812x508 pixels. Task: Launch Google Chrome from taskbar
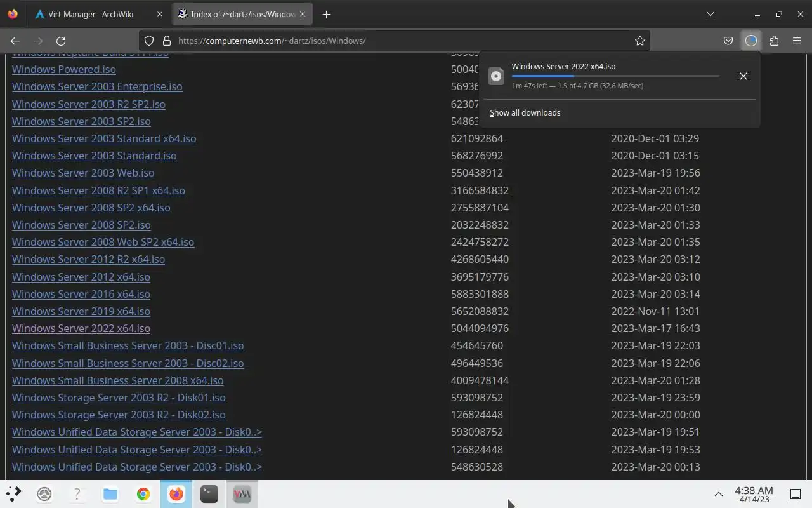coord(143,493)
